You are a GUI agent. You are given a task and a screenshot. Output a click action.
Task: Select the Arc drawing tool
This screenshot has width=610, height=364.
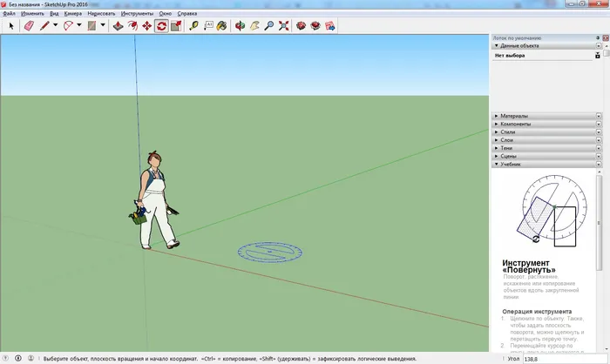69,26
